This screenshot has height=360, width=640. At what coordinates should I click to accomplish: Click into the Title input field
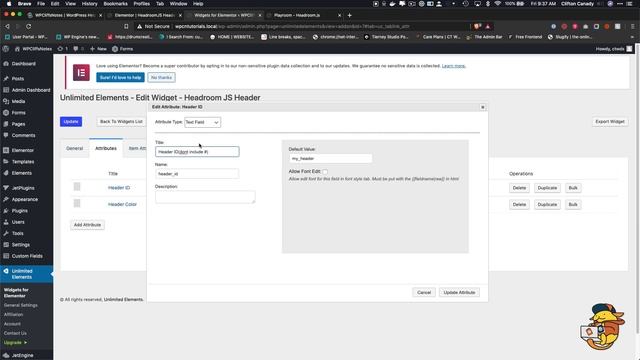pos(197,152)
